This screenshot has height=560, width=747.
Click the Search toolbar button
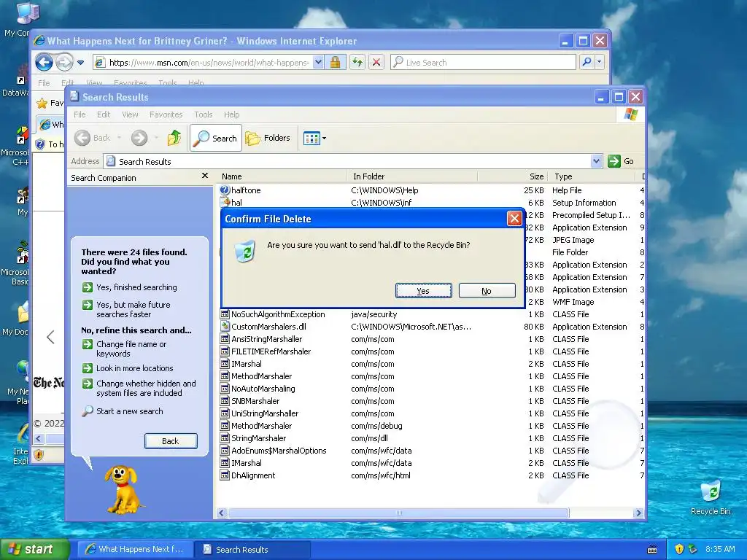(216, 138)
